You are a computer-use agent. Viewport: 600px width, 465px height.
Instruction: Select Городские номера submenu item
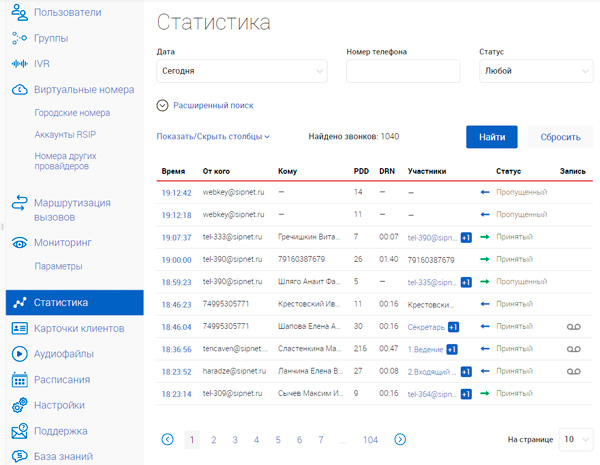tap(70, 112)
